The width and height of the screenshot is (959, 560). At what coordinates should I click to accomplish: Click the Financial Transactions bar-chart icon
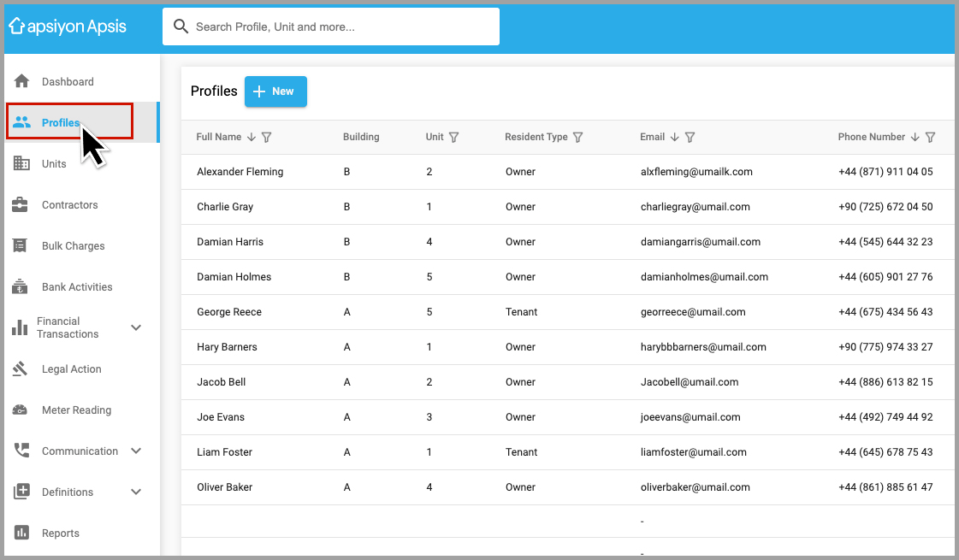[x=20, y=327]
